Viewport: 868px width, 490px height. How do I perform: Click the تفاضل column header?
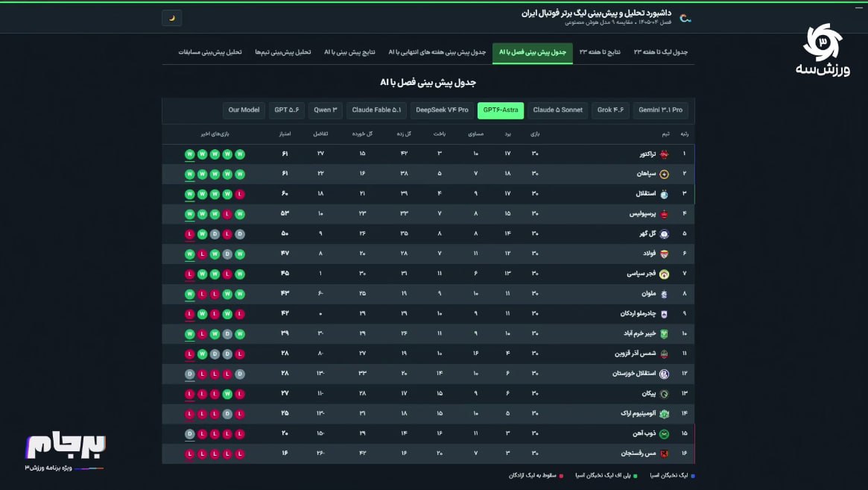click(320, 134)
